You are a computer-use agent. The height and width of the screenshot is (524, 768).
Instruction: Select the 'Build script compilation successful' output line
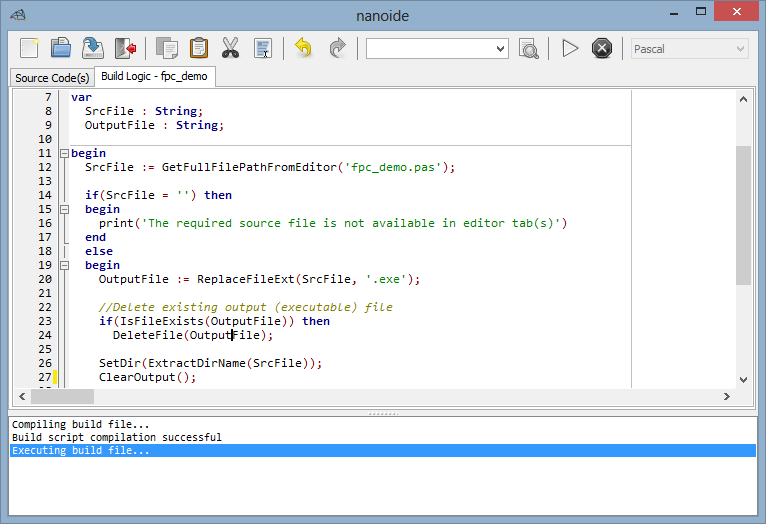point(117,438)
